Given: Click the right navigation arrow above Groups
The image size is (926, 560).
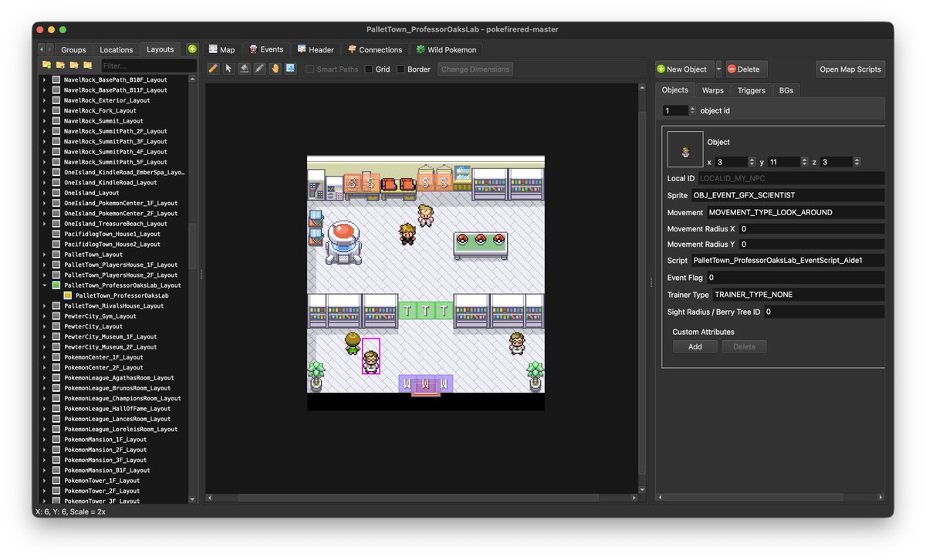Looking at the screenshot, I should coord(49,49).
